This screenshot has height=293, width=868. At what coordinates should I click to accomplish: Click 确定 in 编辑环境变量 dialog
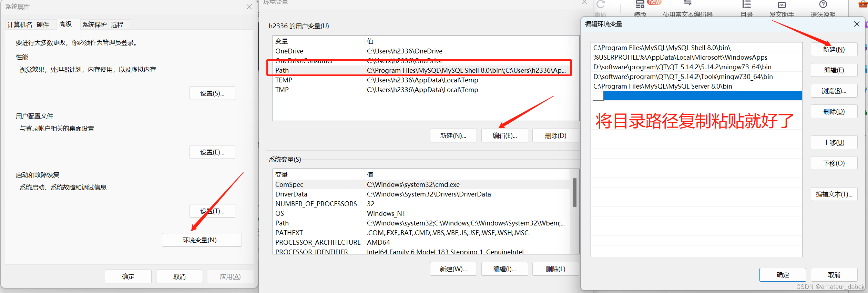[x=783, y=275]
